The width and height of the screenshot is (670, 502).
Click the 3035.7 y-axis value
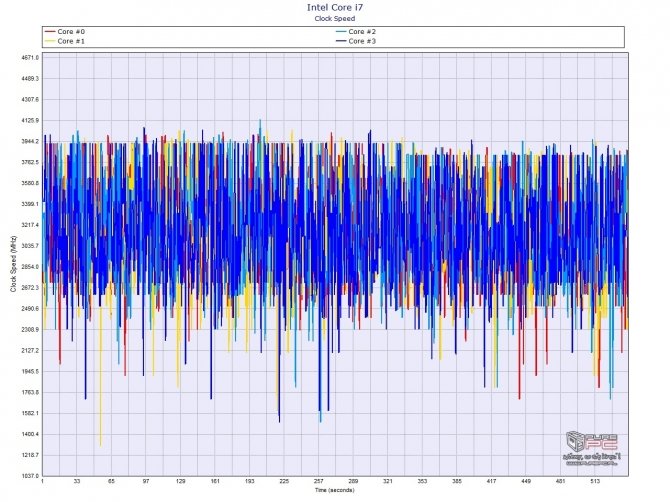pyautogui.click(x=30, y=246)
